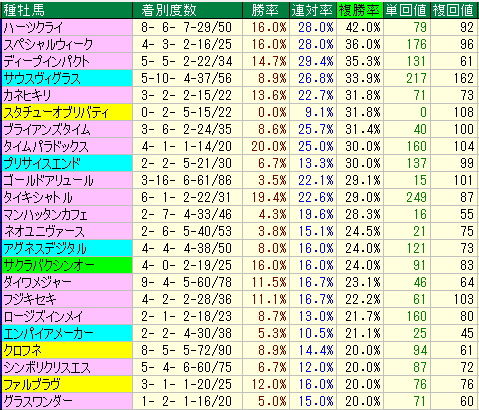Select the ファルブラヴ sire name
Image resolution: width=479 pixels, height=410 pixels.
32,384
